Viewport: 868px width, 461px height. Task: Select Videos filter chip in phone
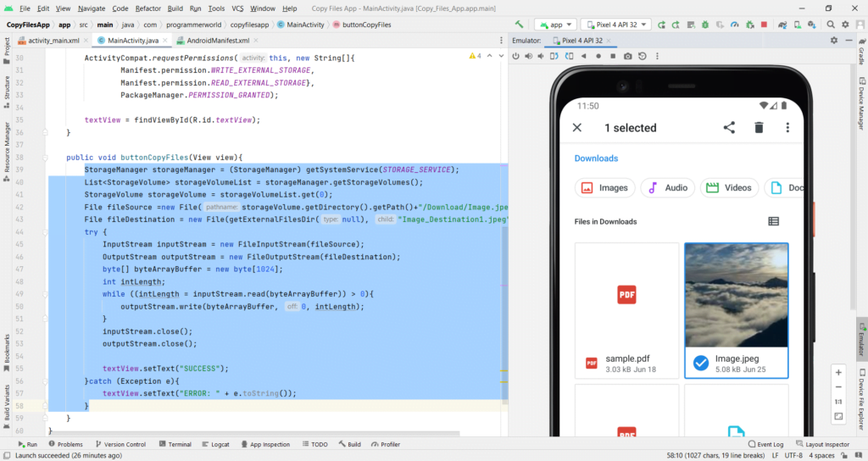729,187
